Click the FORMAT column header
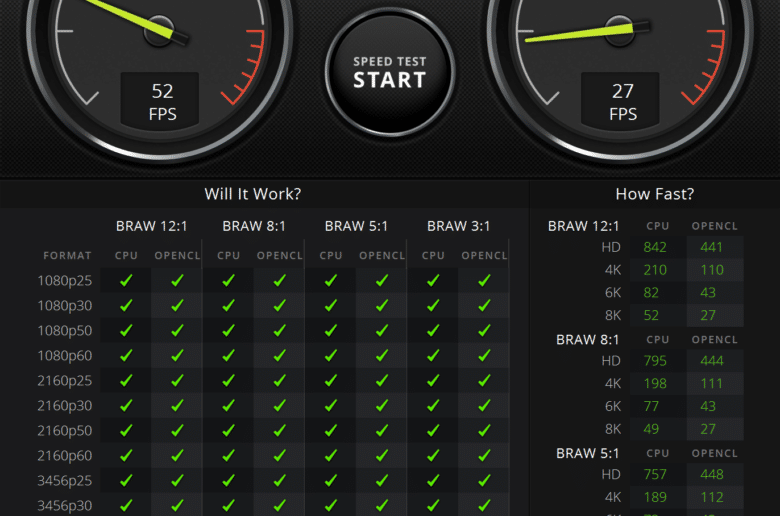Screen dimensions: 780x516 pos(67,256)
